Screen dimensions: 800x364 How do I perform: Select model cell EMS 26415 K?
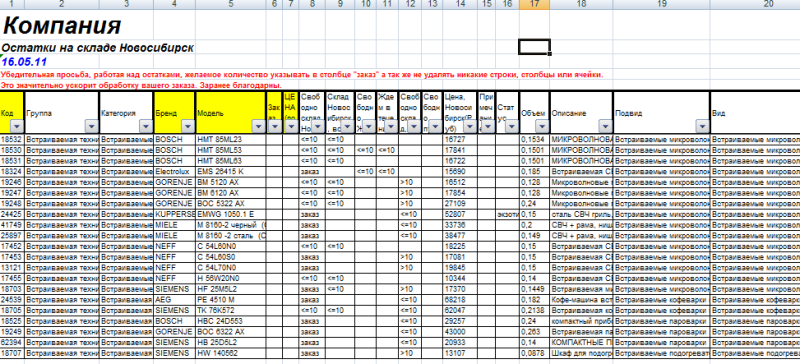click(231, 171)
